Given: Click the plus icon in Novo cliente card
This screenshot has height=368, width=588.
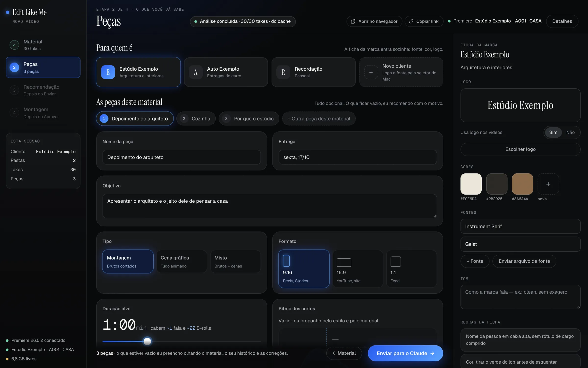Looking at the screenshot, I should click(x=371, y=72).
